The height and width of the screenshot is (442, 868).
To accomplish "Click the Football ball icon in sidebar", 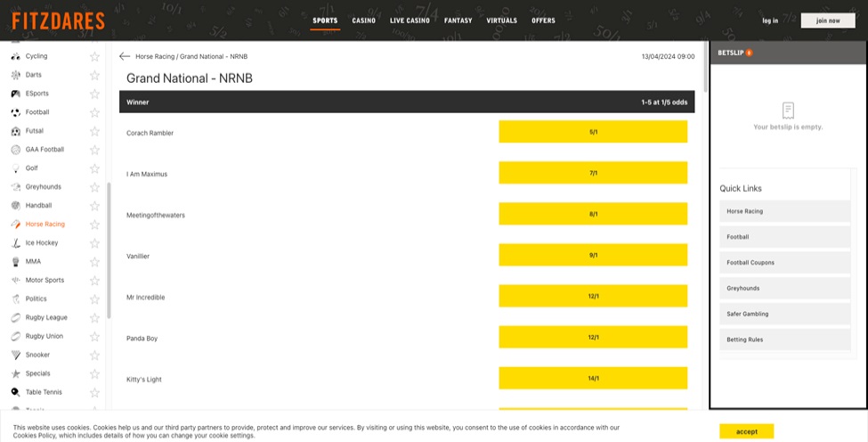I will (x=16, y=112).
